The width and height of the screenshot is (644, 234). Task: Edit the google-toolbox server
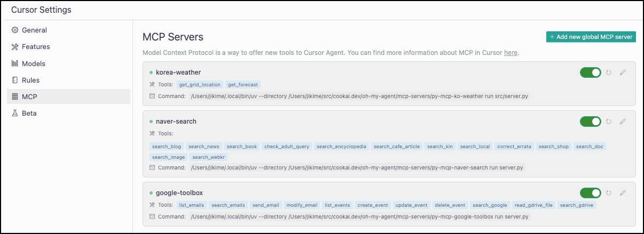(622, 192)
